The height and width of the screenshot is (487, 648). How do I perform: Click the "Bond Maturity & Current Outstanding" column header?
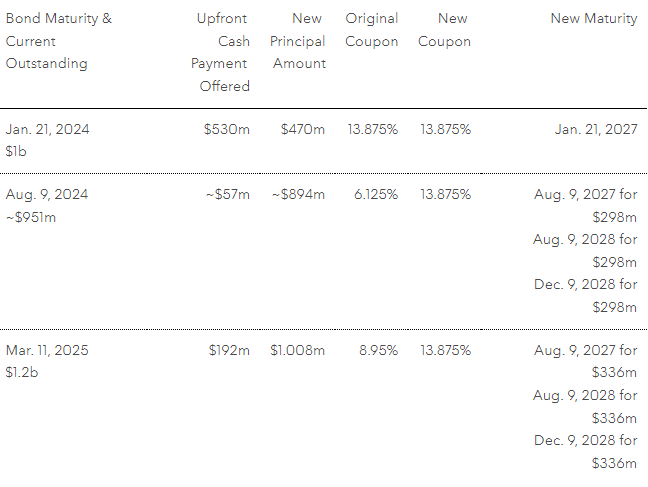[59, 41]
